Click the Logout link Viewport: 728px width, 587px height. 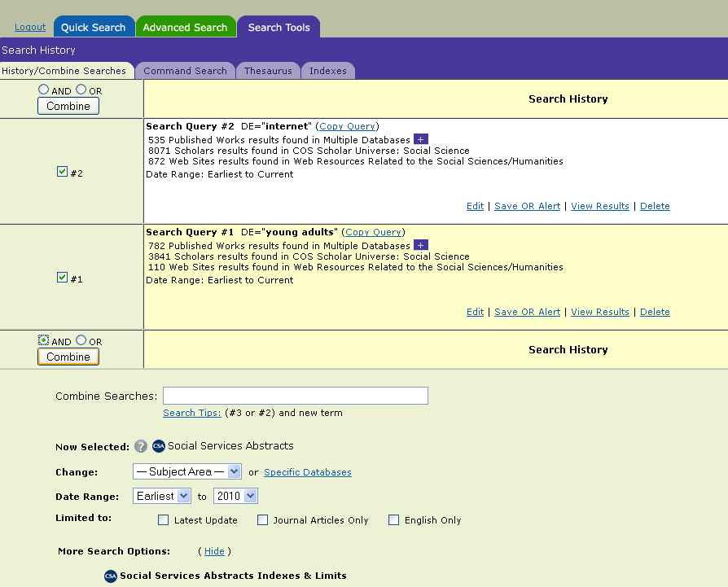pos(30,27)
